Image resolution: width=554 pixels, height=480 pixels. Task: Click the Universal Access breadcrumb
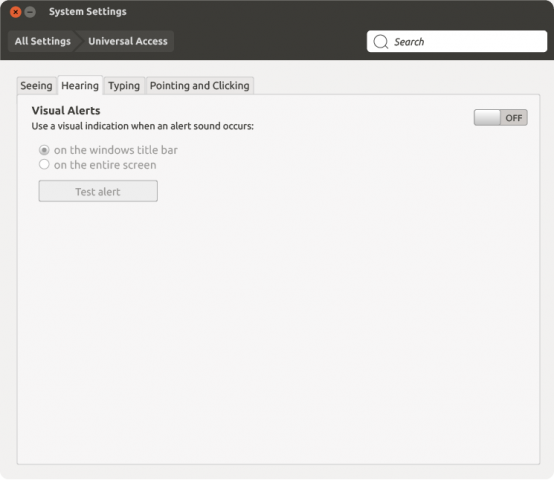tap(128, 41)
